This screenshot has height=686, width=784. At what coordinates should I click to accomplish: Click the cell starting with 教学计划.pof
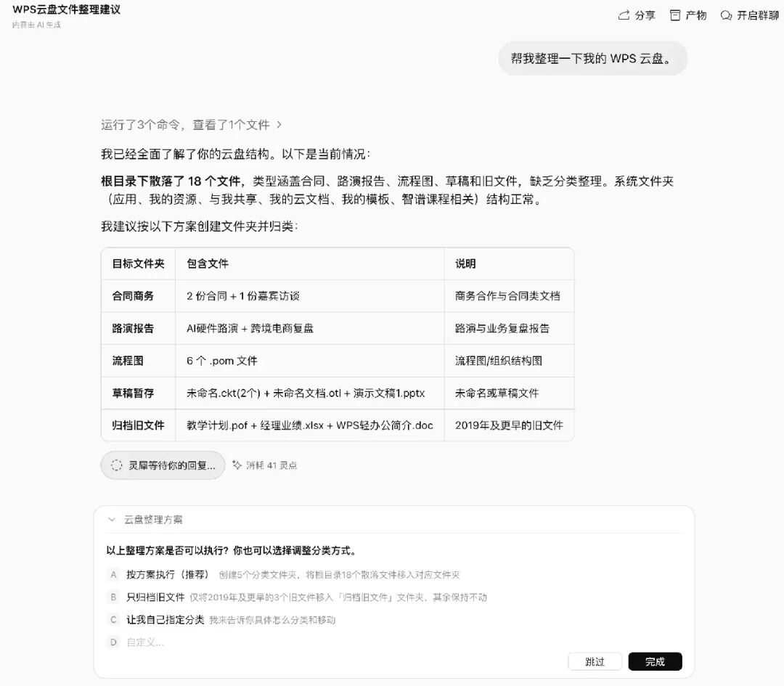[x=310, y=425]
